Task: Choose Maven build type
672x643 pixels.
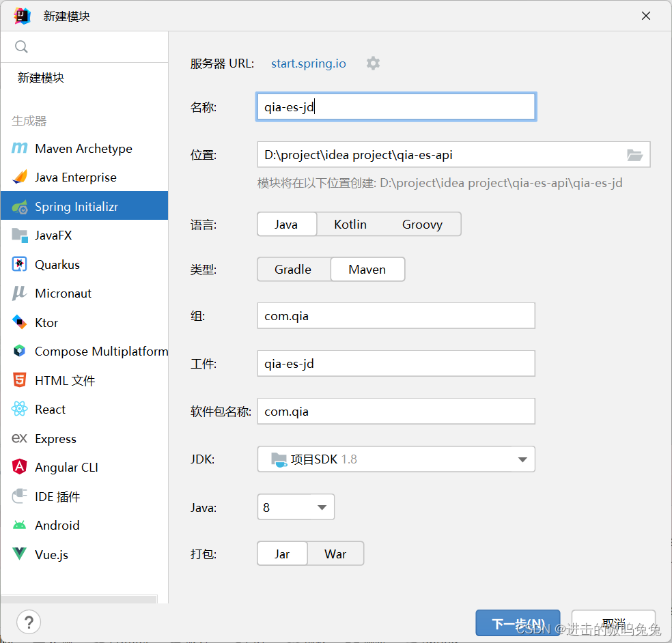Action: tap(367, 270)
